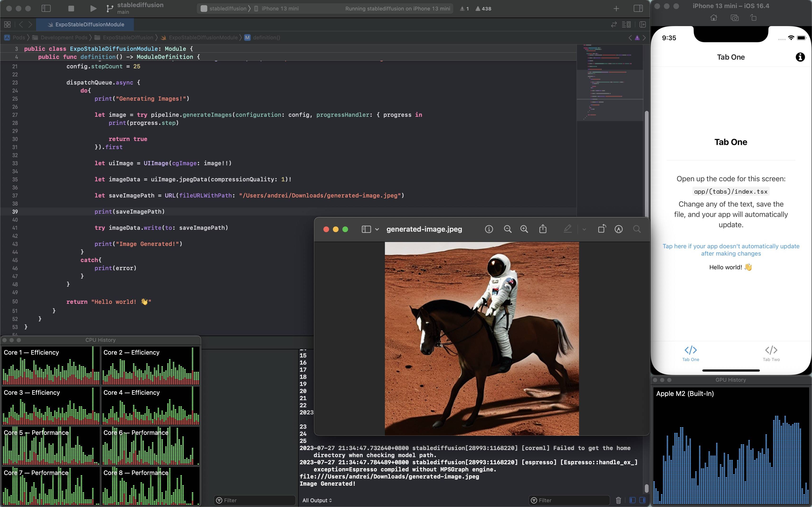Toggle the left navigator sidebar in Xcode
This screenshot has height=507, width=812.
pos(46,9)
